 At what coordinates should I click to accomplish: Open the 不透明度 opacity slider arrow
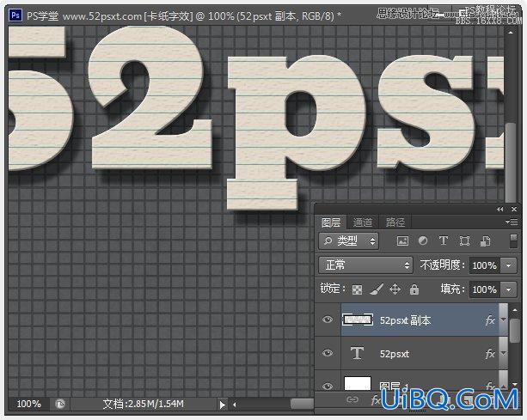(508, 265)
